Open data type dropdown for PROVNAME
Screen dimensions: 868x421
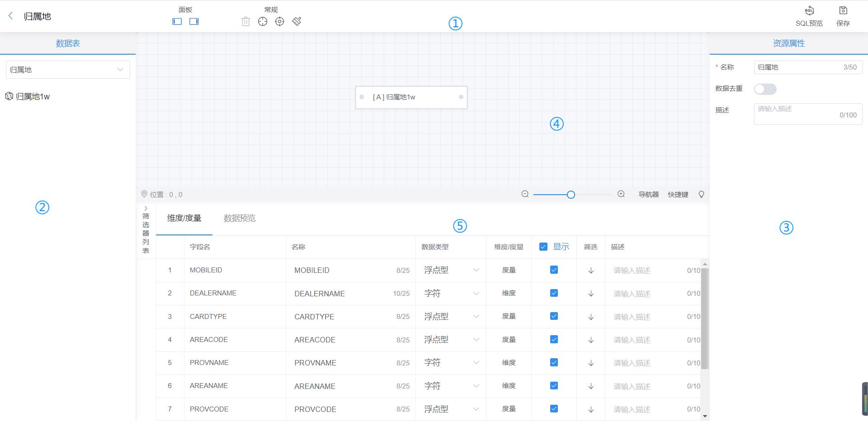coord(451,363)
